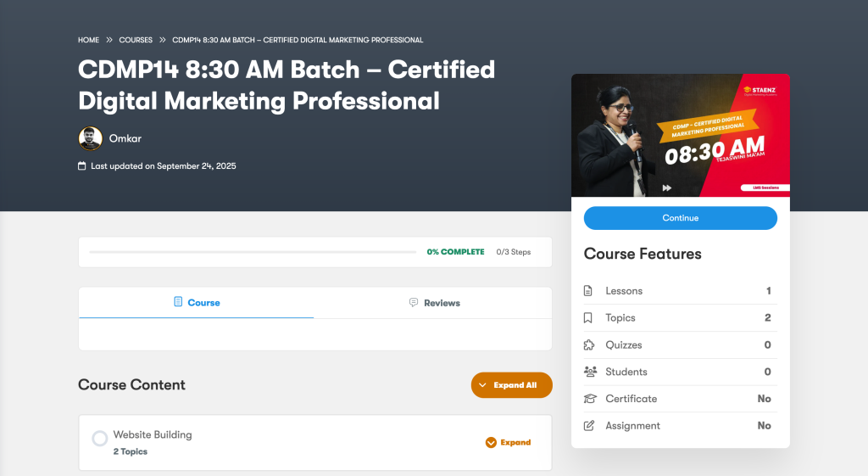868x476 pixels.
Task: Click the calendar icon beside last updated
Action: (x=82, y=166)
